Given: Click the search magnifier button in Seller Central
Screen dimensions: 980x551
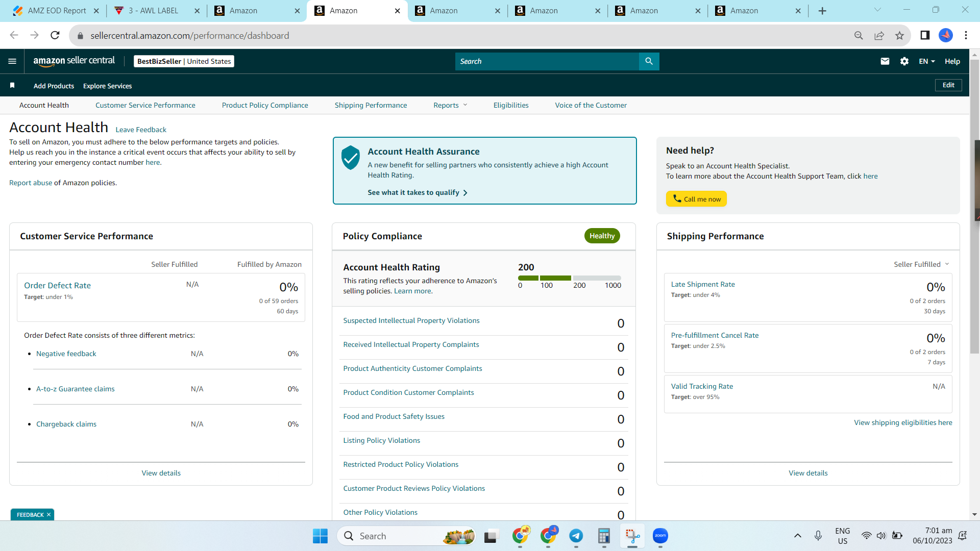Looking at the screenshot, I should pos(649,61).
